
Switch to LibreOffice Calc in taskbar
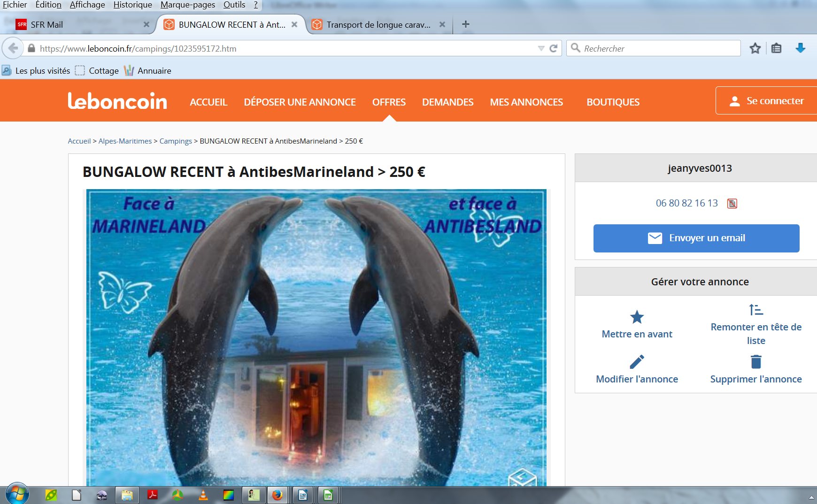[328, 495]
